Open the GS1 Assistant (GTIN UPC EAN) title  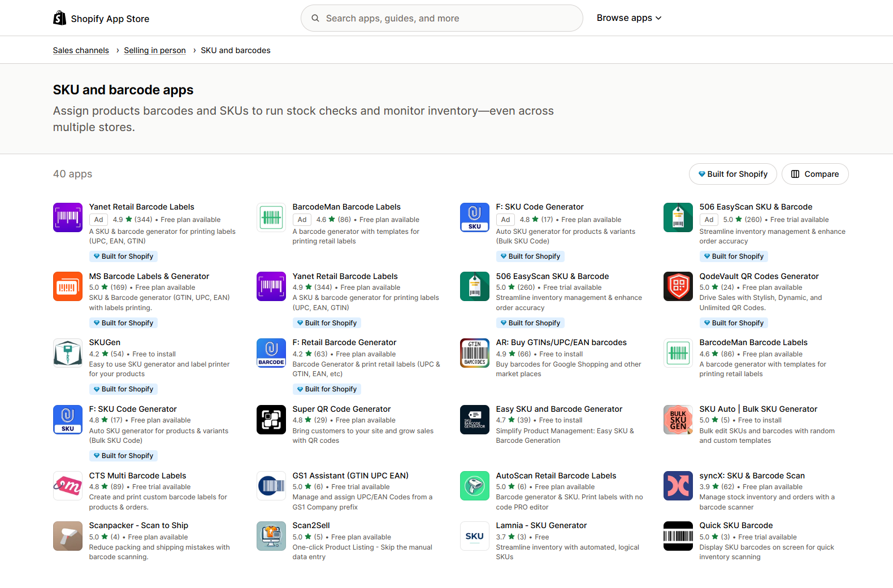click(350, 476)
